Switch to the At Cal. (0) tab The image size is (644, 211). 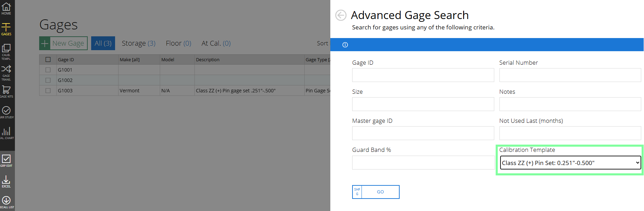coord(216,43)
